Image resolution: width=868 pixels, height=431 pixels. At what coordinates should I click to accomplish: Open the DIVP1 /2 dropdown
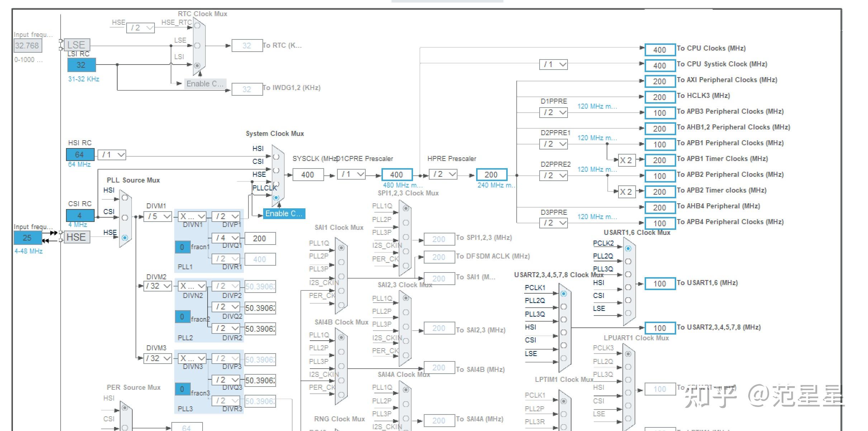[x=226, y=216]
